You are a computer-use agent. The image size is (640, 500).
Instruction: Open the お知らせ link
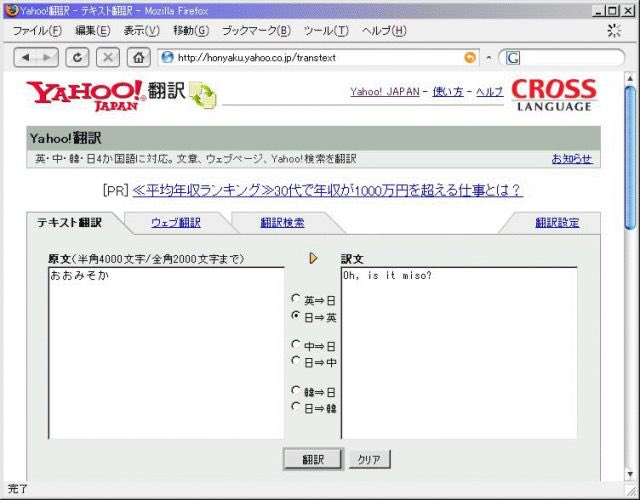click(x=572, y=159)
